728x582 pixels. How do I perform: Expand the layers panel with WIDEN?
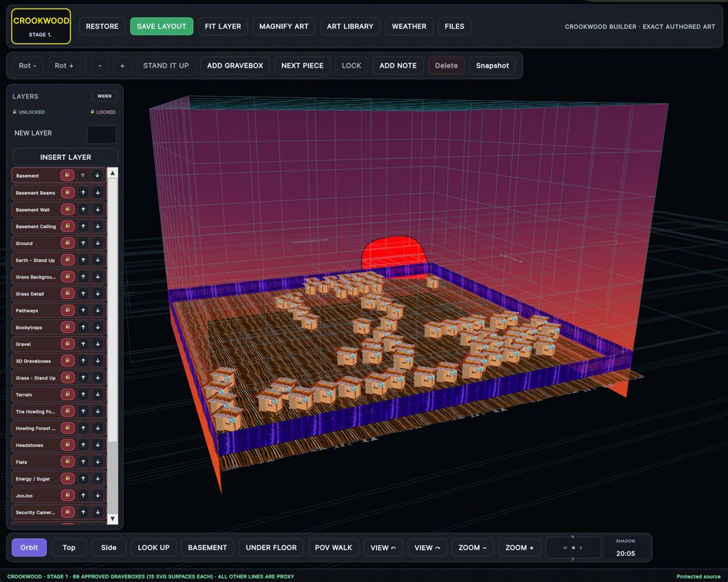click(x=105, y=96)
